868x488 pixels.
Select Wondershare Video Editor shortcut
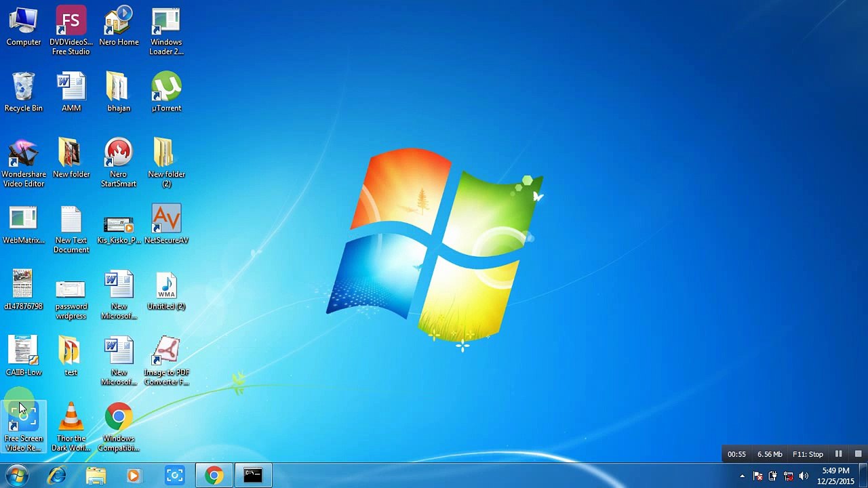[x=24, y=163]
